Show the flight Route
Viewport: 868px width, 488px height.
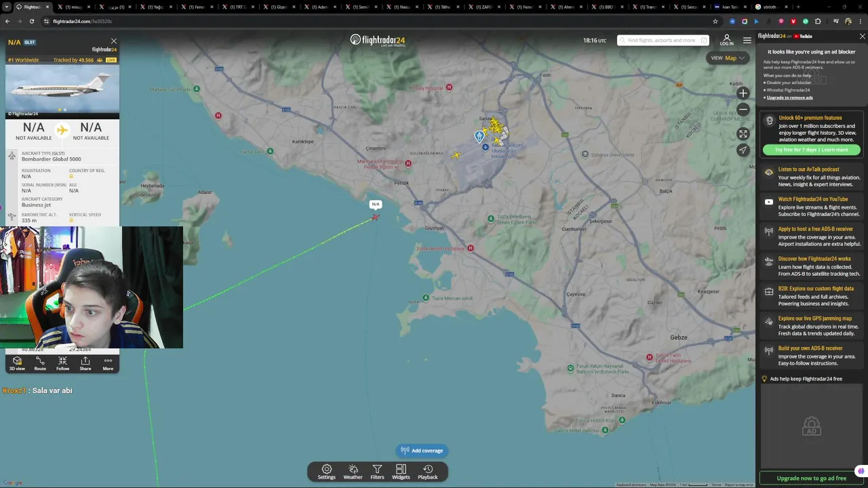tap(40, 364)
